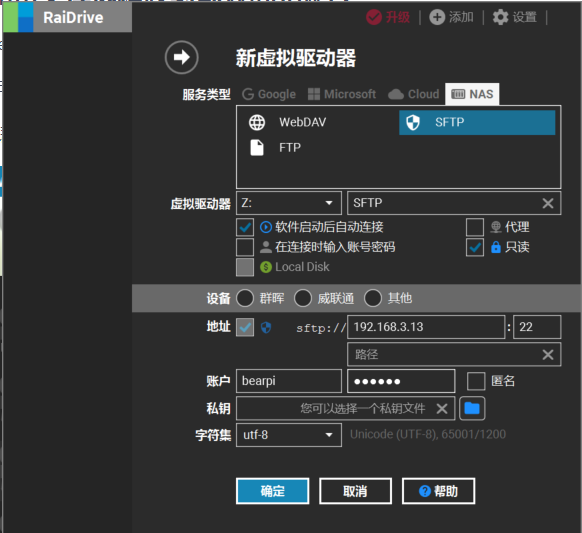Switch to the Microsoft service tab
The height and width of the screenshot is (533, 582).
pos(342,94)
